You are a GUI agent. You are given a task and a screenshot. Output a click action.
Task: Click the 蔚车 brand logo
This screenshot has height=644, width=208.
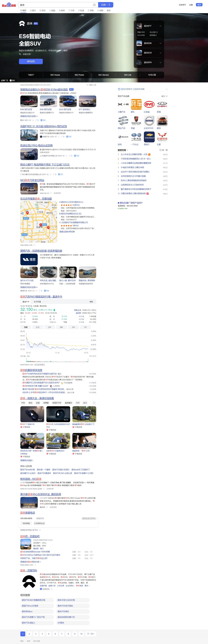[136, 104]
